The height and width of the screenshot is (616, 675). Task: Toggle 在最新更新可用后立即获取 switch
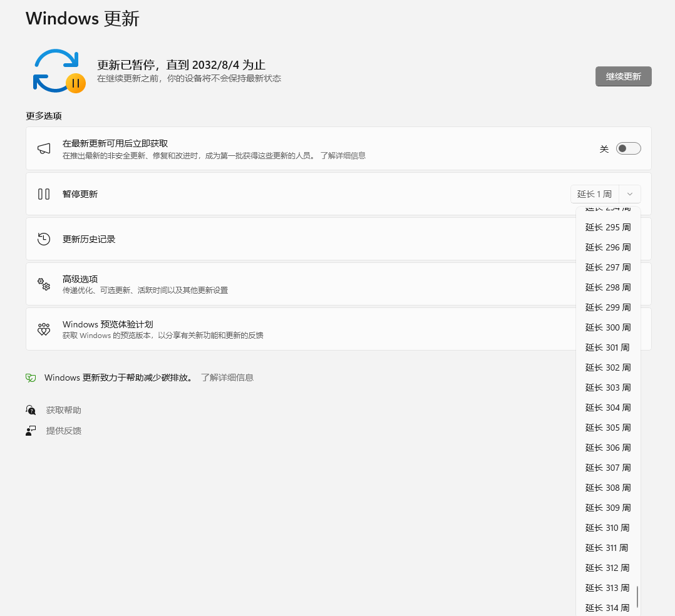[629, 148]
